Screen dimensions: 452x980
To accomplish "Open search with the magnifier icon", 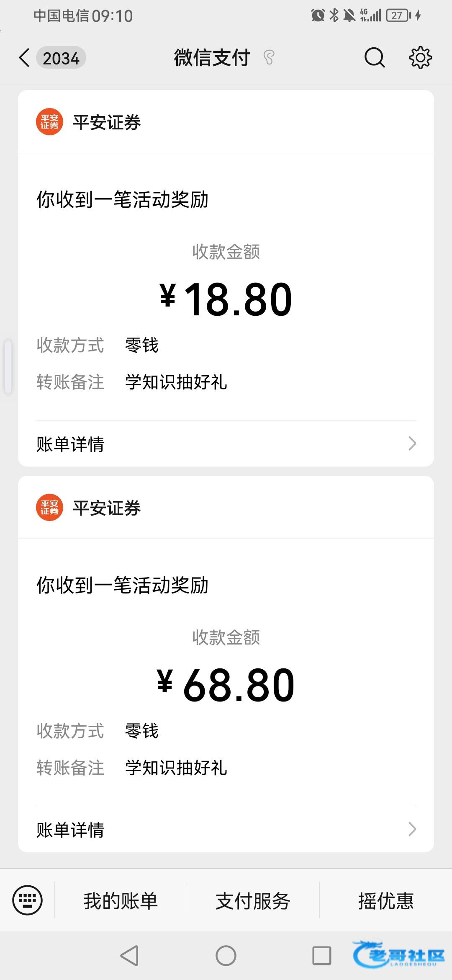I will 374,58.
